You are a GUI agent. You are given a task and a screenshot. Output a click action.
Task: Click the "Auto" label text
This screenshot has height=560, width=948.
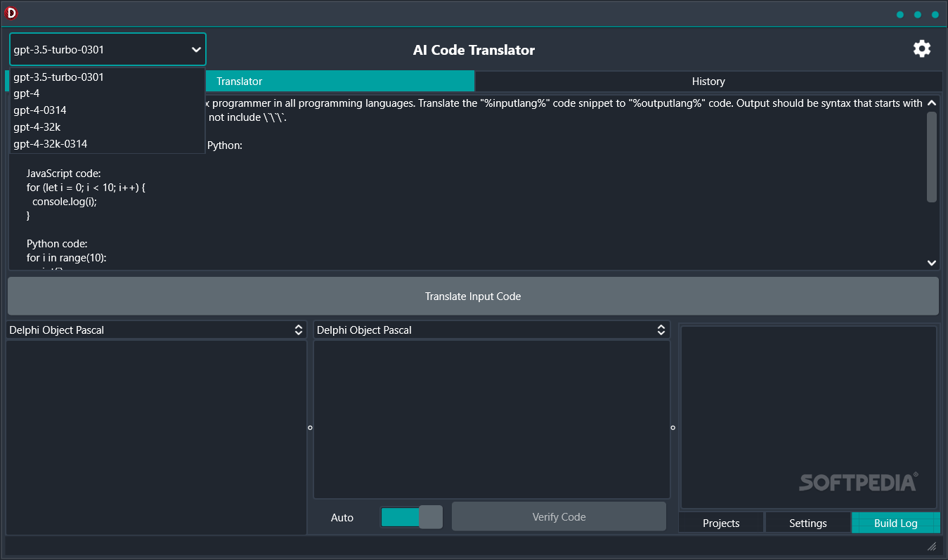coord(342,518)
